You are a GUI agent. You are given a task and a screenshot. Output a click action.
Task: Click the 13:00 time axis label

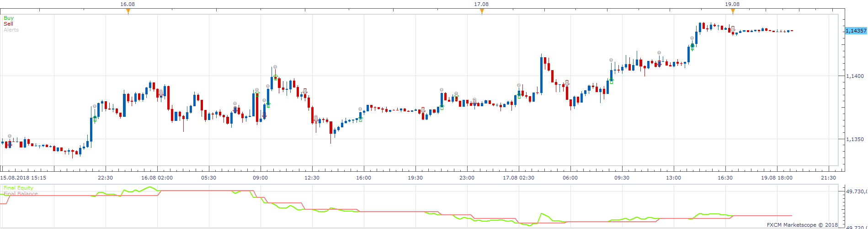tap(674, 178)
